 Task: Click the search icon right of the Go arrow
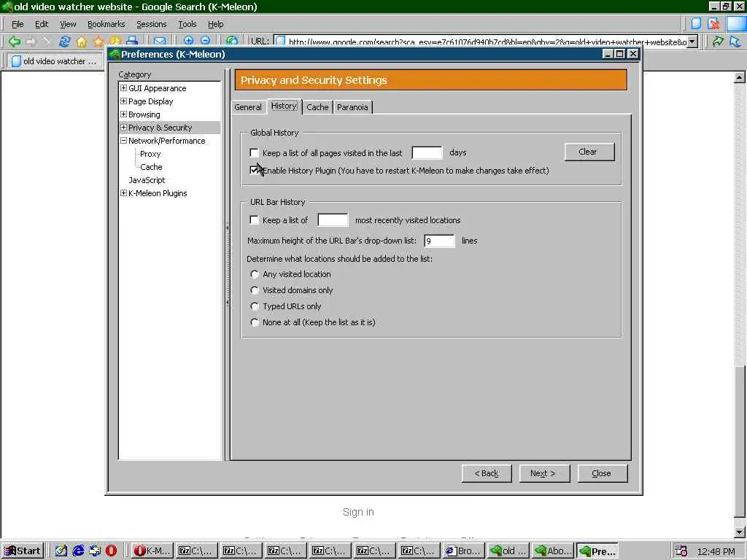coord(735,42)
